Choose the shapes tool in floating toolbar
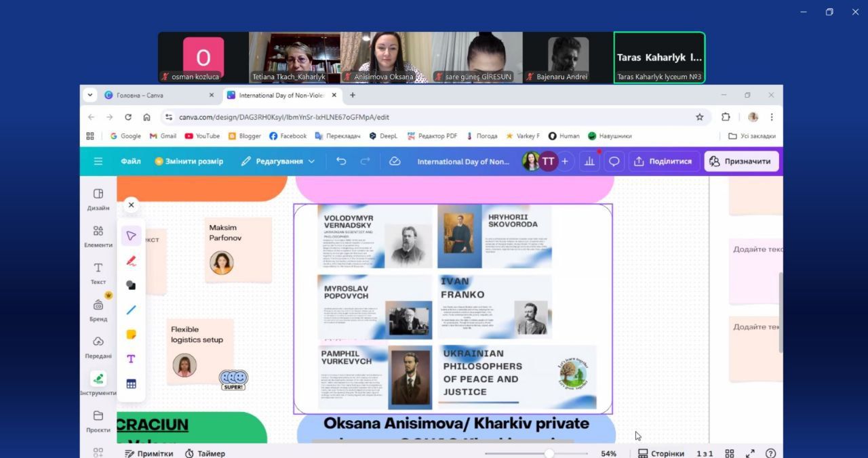The image size is (868, 458). (131, 285)
